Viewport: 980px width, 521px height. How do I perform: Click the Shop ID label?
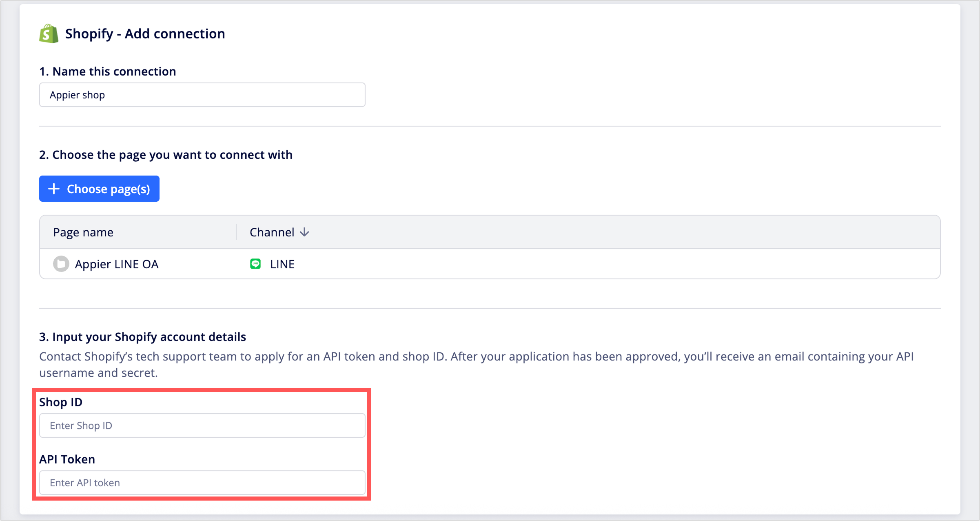pyautogui.click(x=61, y=402)
